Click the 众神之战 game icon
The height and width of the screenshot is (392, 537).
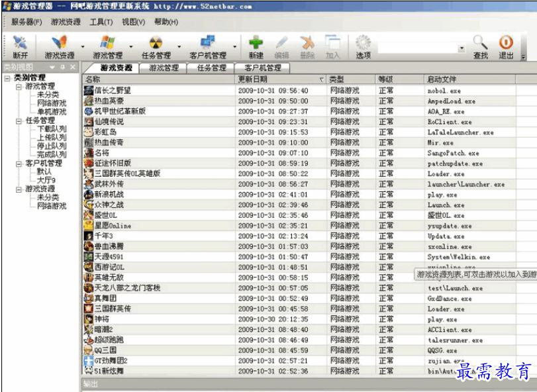(x=89, y=205)
